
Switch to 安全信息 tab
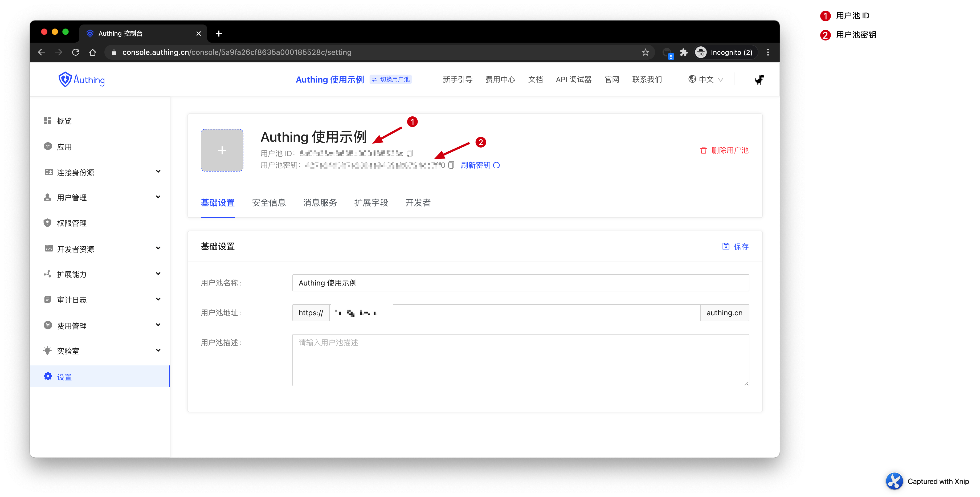pos(269,203)
